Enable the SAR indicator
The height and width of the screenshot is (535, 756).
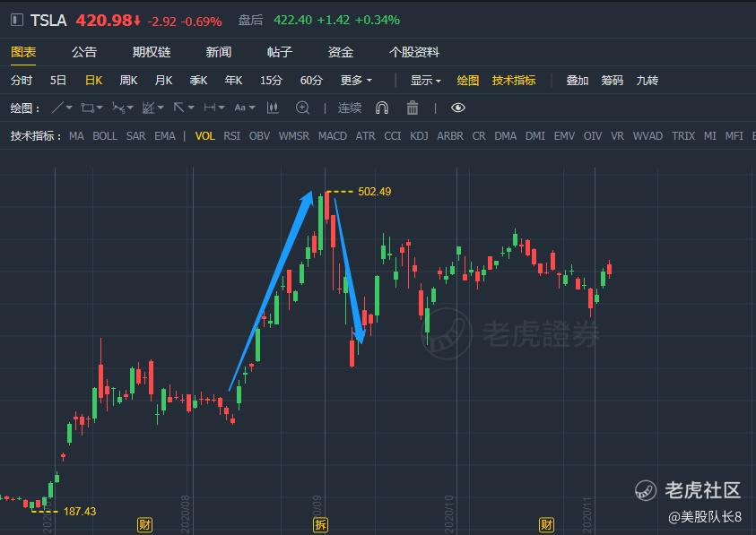pyautogui.click(x=136, y=136)
